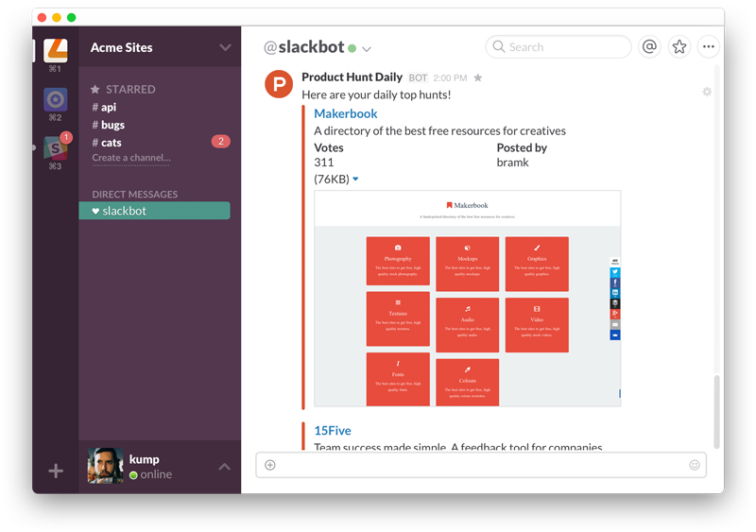Click the vote count 311
Viewport: 756px width, 532px height.
tap(324, 163)
